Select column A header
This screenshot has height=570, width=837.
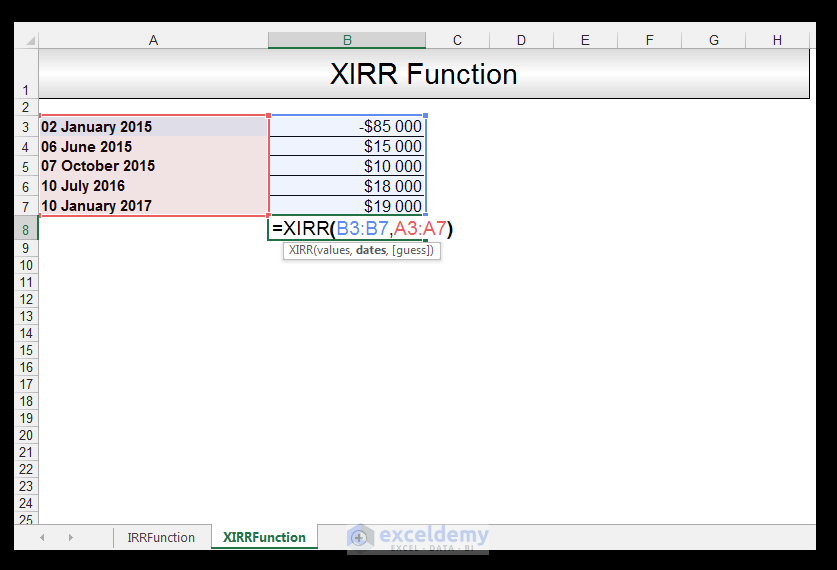[x=153, y=40]
